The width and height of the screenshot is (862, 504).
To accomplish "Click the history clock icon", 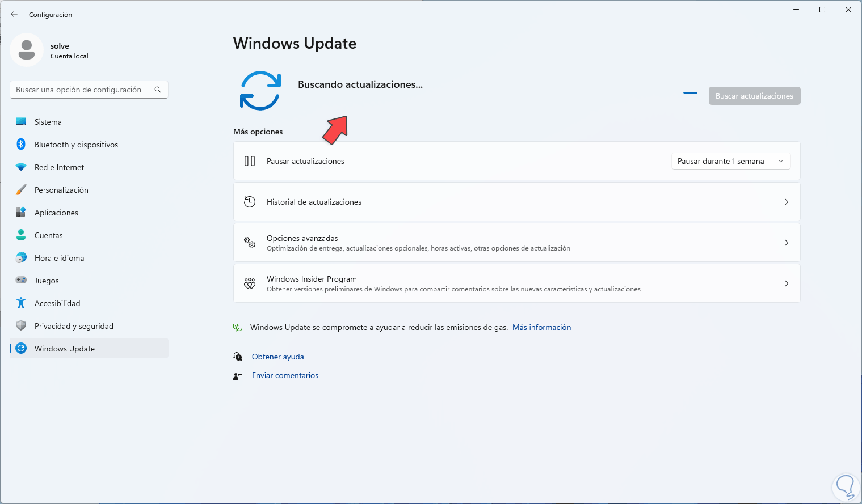I will [250, 202].
